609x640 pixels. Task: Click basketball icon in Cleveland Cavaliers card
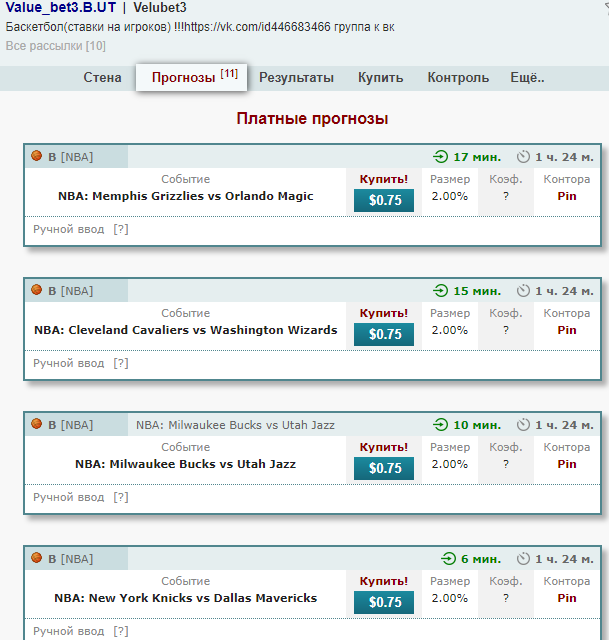pos(37,289)
